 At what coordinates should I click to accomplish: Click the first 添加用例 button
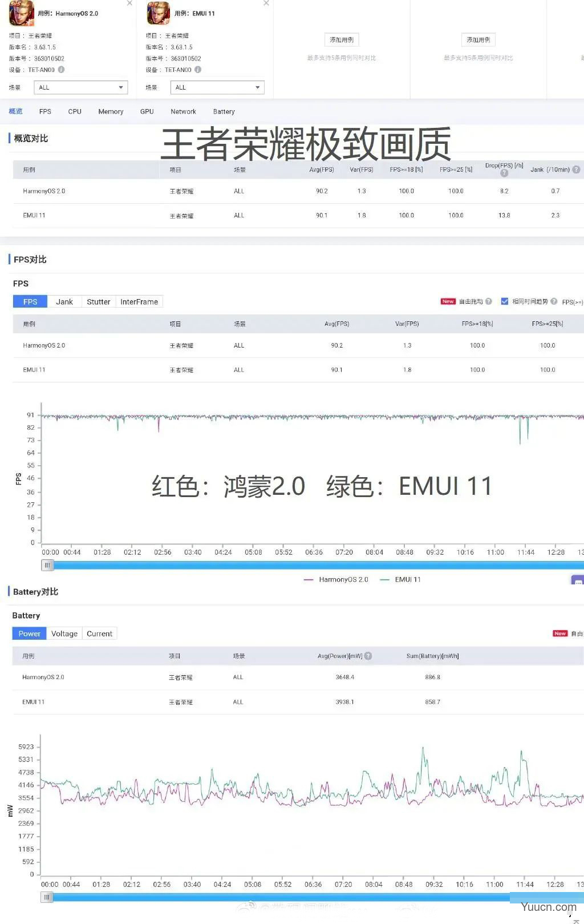click(342, 40)
